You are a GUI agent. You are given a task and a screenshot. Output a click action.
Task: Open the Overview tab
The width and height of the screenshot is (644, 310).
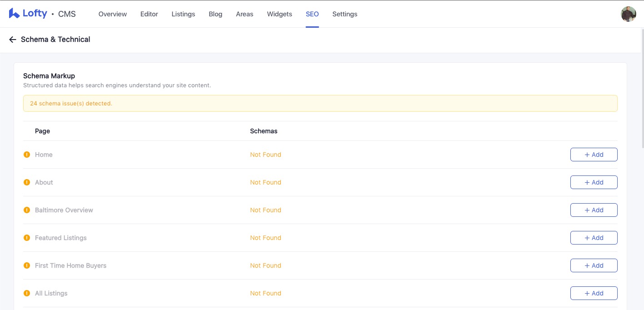(x=113, y=14)
